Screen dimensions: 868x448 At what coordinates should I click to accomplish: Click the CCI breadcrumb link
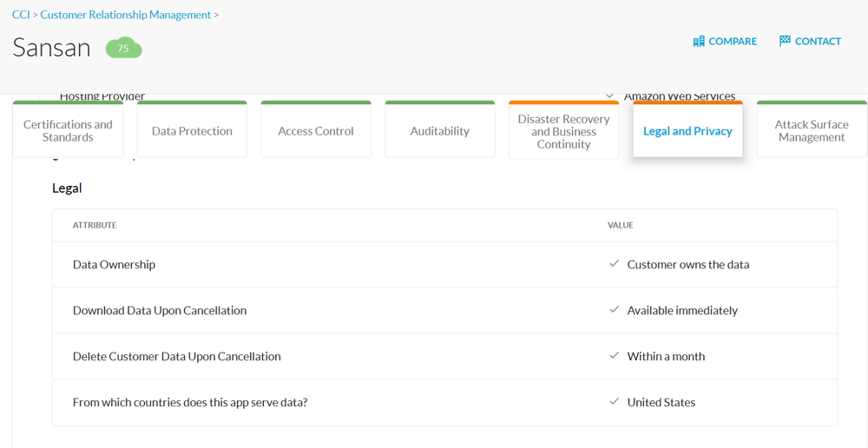click(x=21, y=15)
